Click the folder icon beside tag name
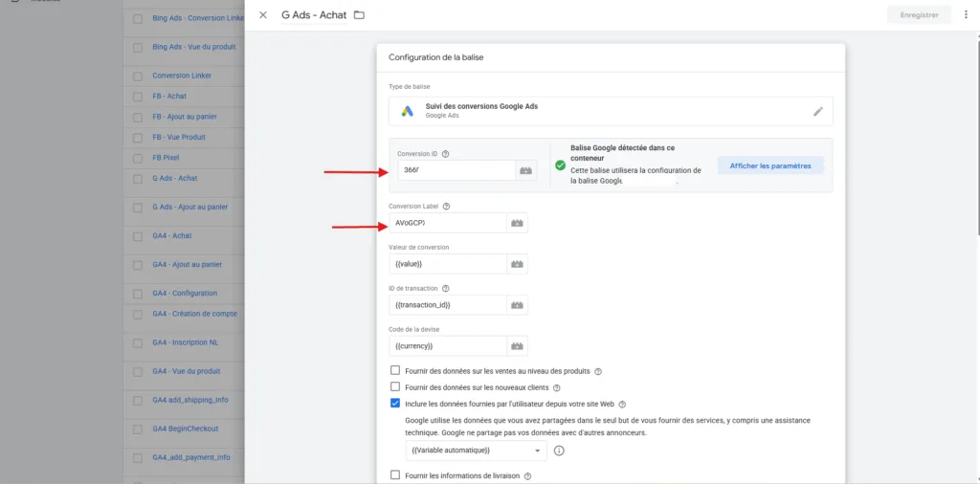980x484 pixels. coord(359,15)
